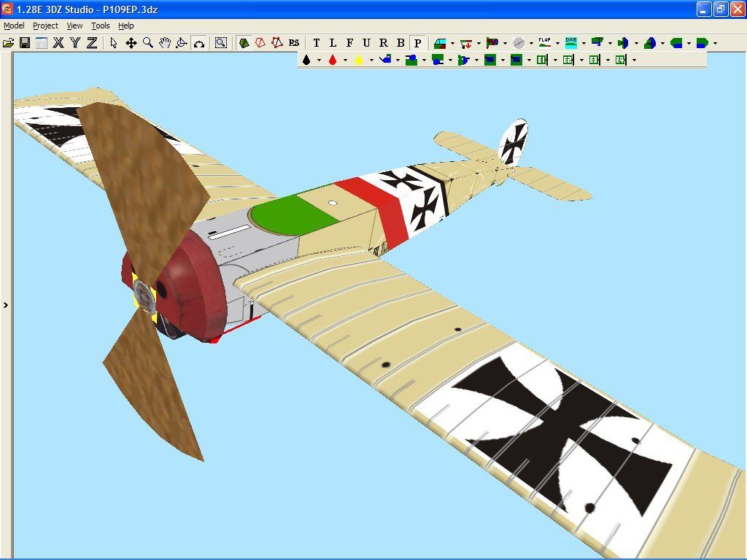This screenshot has height=560, width=747.
Task: Click the curved-arrow orbit tool
Action: click(x=198, y=43)
